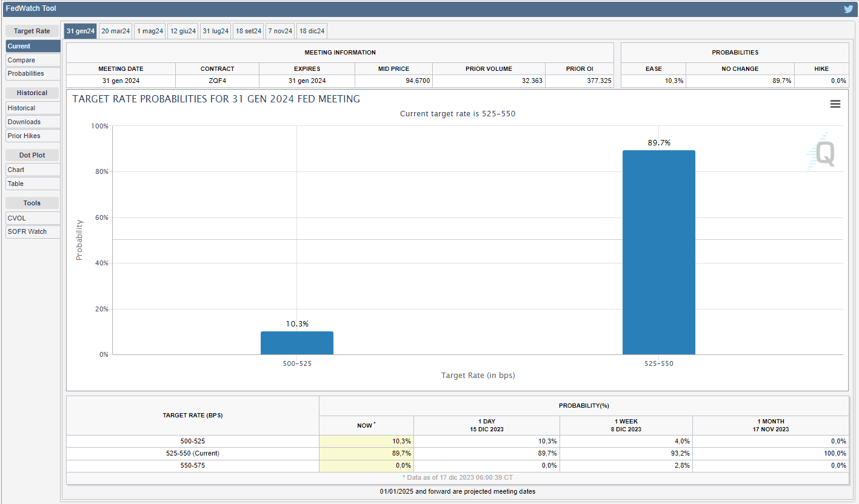Select the 12 giu24 tab
Viewport: 859px width, 504px height.
coord(182,31)
